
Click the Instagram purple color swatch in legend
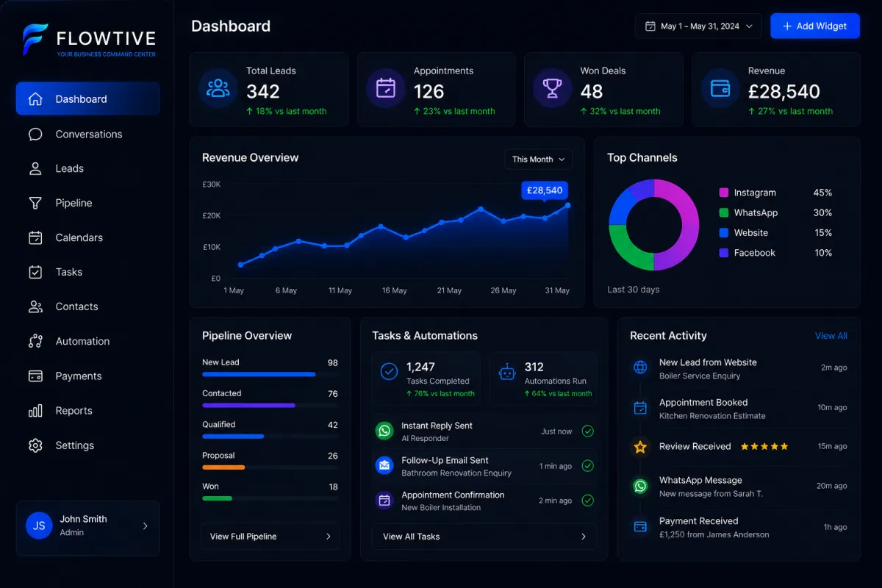click(724, 193)
